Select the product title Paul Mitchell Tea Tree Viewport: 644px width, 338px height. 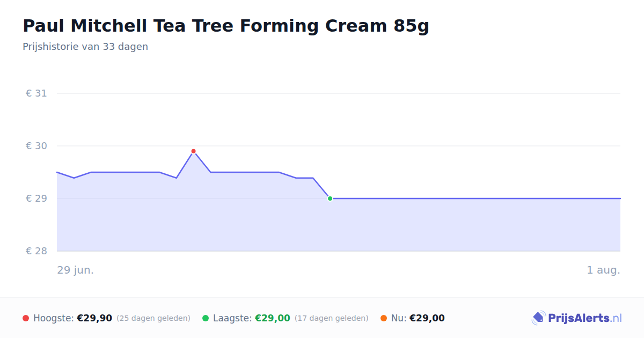click(226, 26)
